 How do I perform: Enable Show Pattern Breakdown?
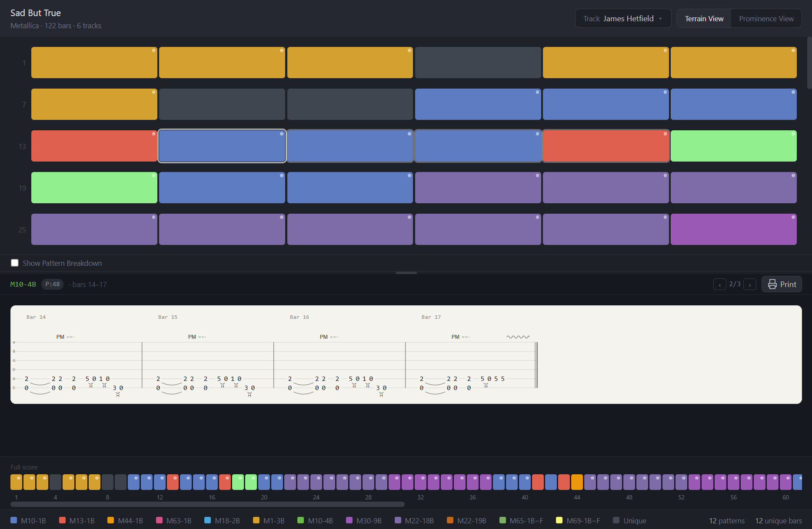click(15, 262)
